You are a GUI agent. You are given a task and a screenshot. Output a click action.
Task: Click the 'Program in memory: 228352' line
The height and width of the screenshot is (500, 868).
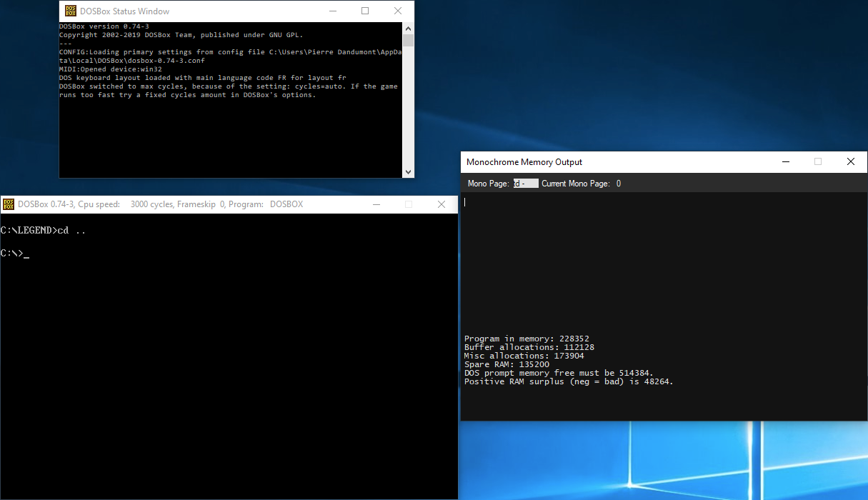(x=527, y=339)
